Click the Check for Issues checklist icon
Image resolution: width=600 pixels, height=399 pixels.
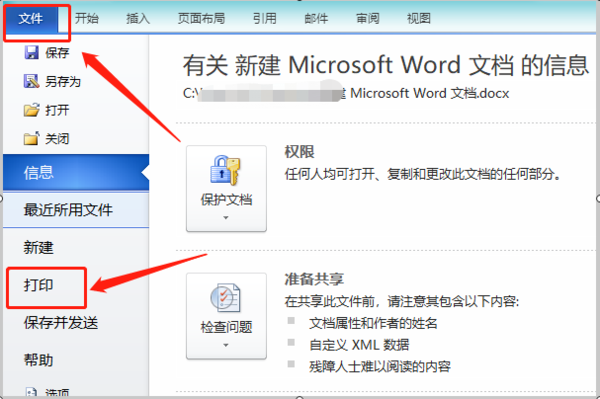tap(225, 298)
